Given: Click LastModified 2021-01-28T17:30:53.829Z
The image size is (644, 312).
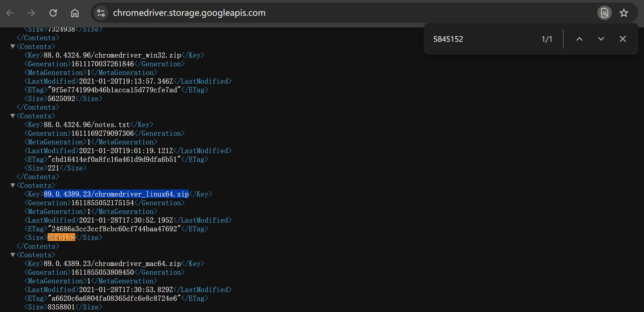Looking at the screenshot, I should 126,290.
